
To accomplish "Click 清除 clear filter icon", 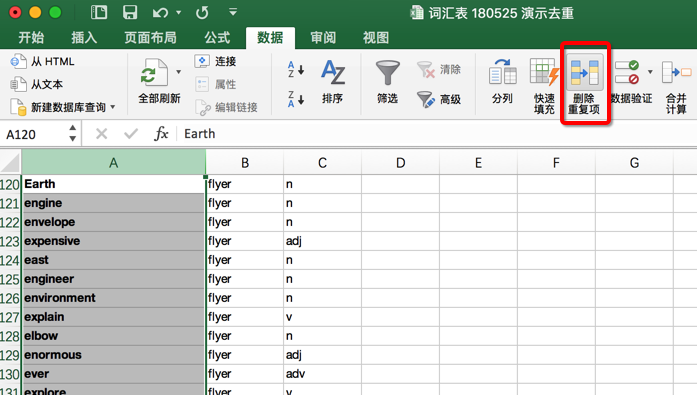I will click(439, 69).
